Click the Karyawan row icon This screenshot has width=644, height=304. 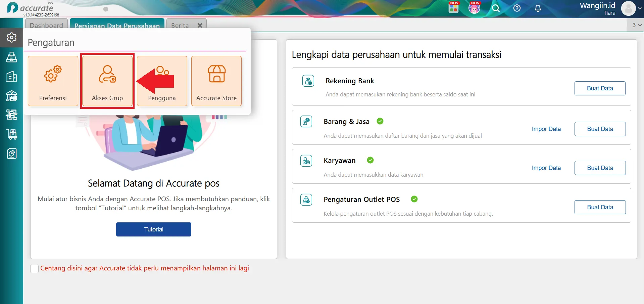(306, 161)
